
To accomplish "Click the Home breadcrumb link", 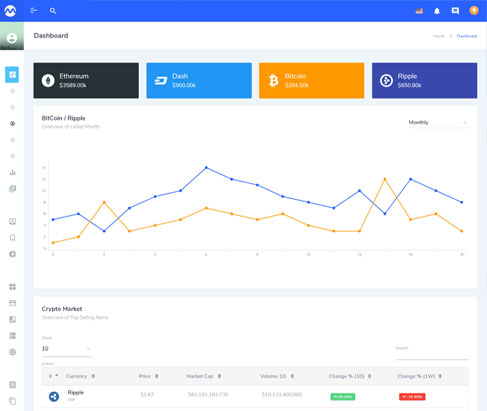I will tap(438, 36).
